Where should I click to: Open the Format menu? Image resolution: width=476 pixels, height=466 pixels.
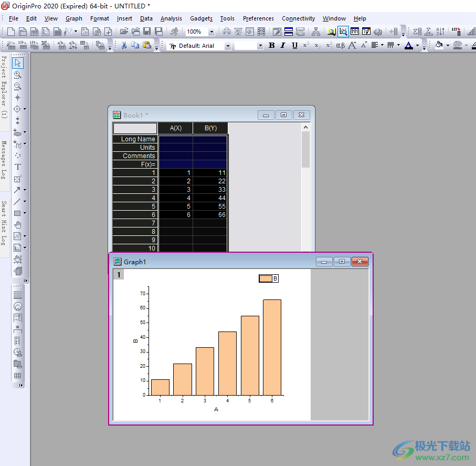click(x=100, y=18)
